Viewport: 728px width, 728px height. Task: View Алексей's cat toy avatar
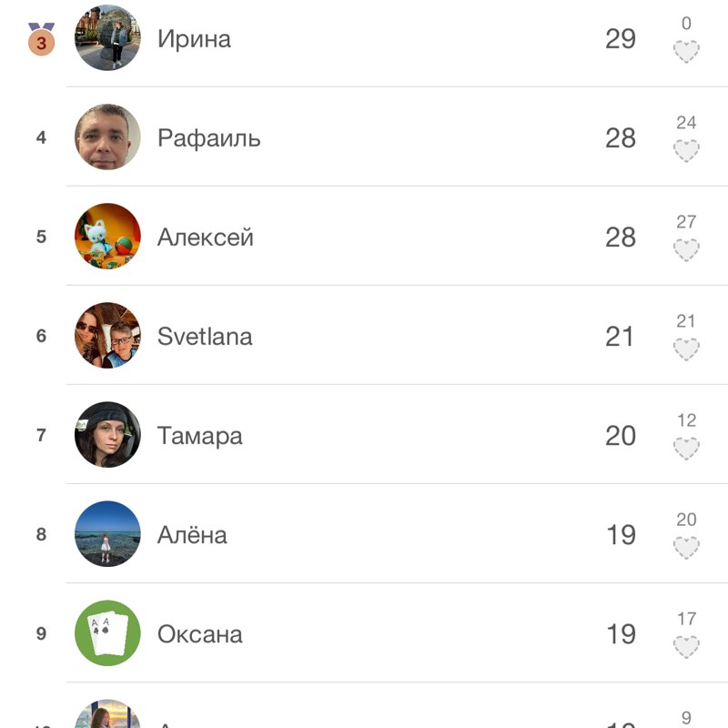point(107,237)
